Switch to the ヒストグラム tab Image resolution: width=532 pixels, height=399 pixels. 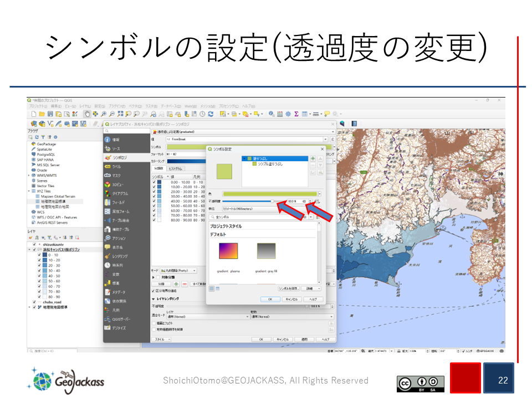coord(175,168)
